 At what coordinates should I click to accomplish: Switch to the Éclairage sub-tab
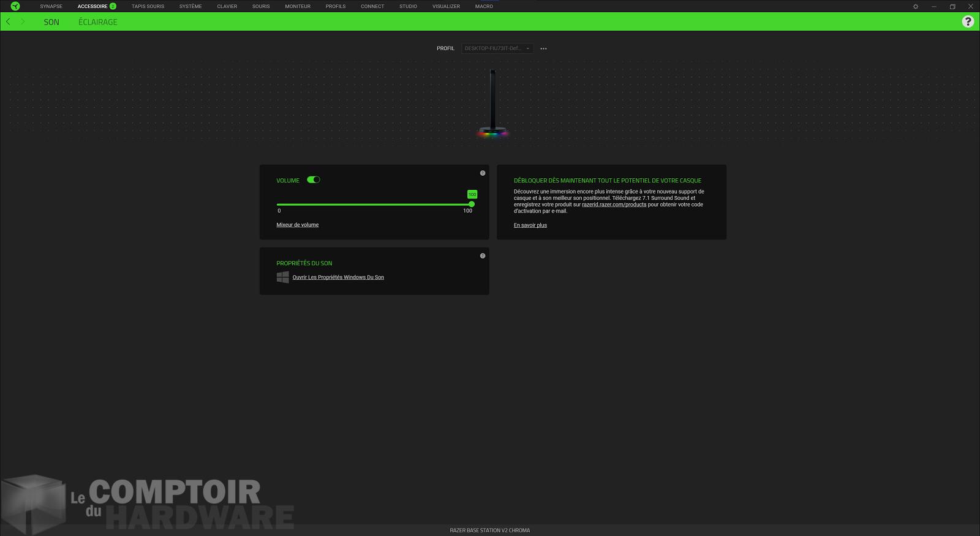click(x=98, y=22)
